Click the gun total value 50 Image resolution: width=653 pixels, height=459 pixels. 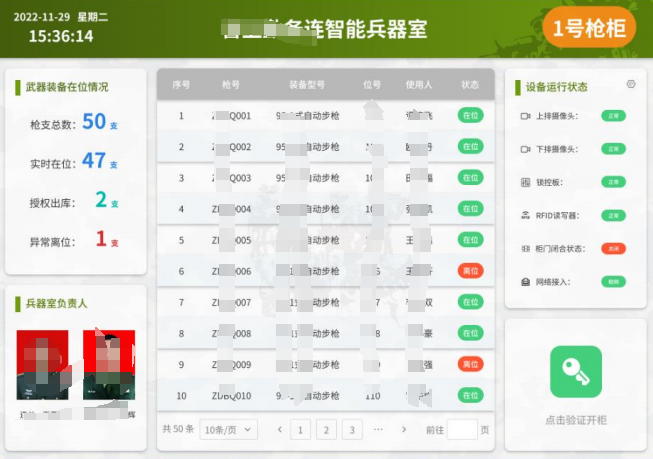point(94,121)
